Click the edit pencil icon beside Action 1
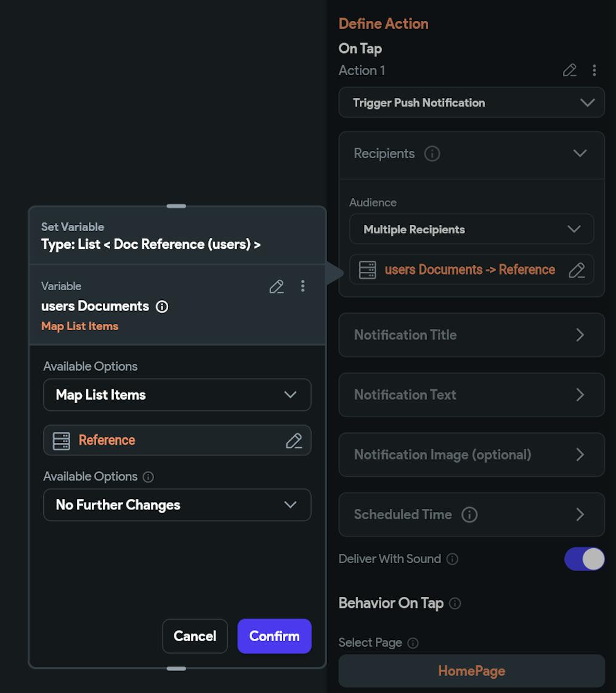This screenshot has width=616, height=693. click(x=570, y=70)
